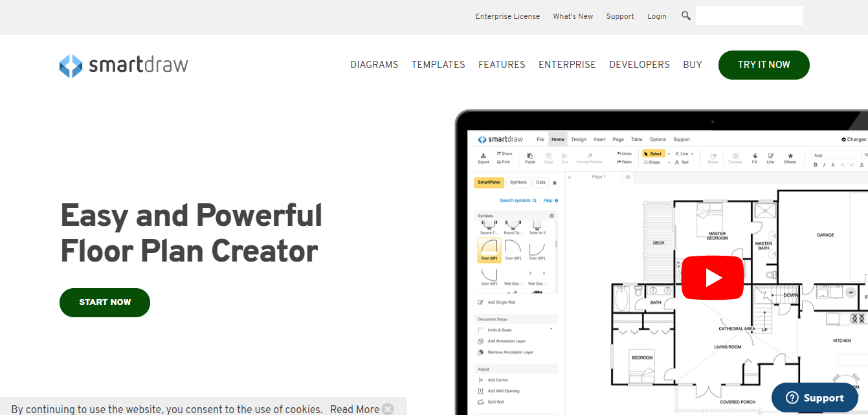Click the Paste icon in the app toolbar

(529, 158)
